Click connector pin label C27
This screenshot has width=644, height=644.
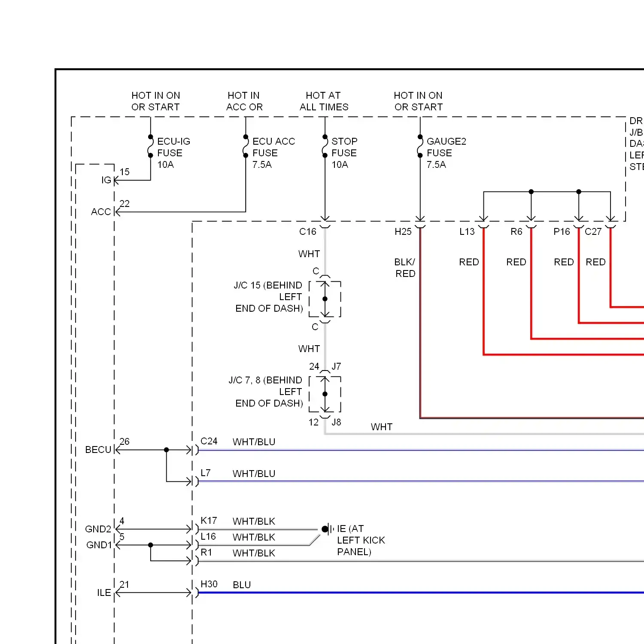[x=593, y=231]
